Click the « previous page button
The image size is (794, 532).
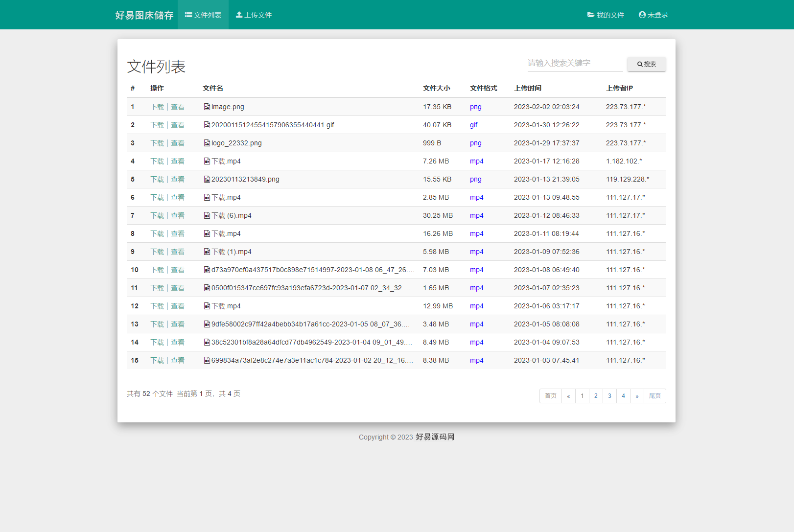568,396
